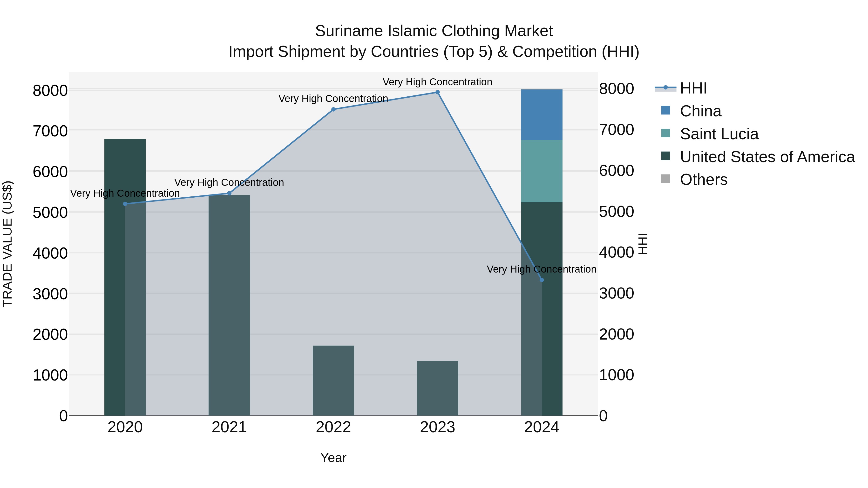
Task: Click the 1000 tick on left axis
Action: [x=50, y=375]
